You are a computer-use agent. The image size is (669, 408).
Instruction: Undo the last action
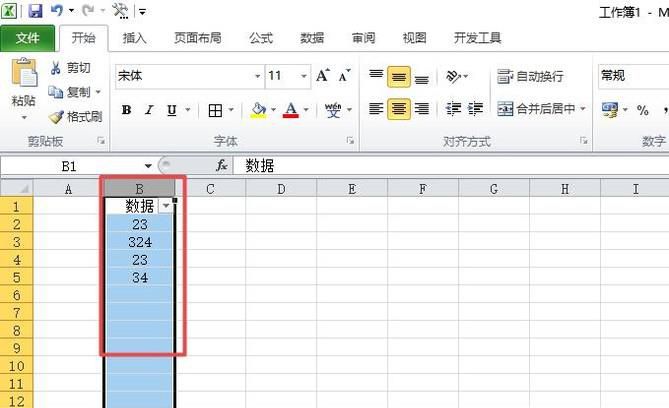point(57,10)
